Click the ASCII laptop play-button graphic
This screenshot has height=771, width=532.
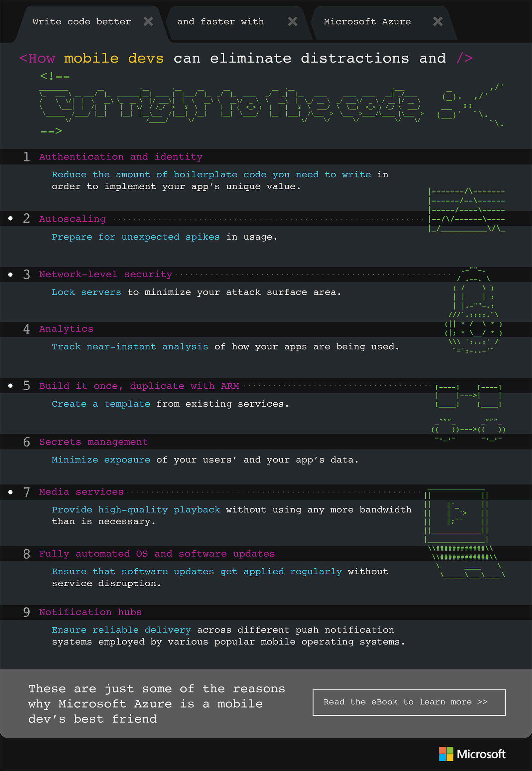tap(465, 534)
